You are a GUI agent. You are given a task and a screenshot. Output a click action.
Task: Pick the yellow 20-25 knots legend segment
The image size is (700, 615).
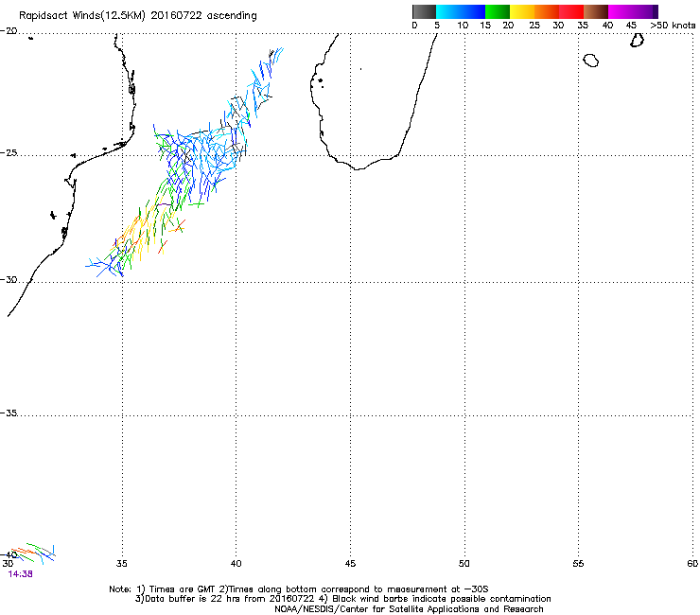522,11
